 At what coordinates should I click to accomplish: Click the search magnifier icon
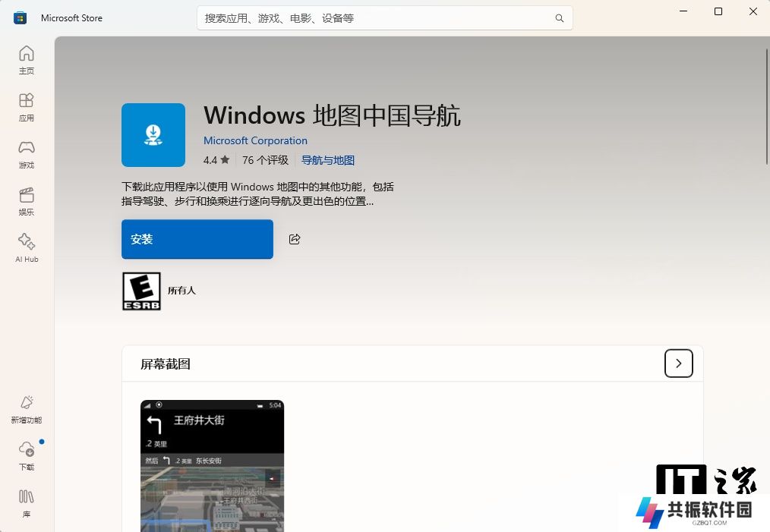tap(560, 18)
